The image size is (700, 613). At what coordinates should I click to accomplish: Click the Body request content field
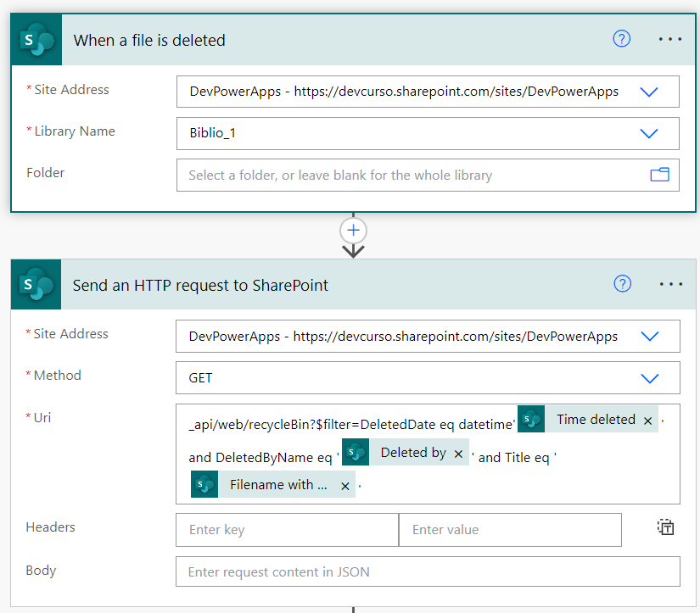[x=428, y=571]
